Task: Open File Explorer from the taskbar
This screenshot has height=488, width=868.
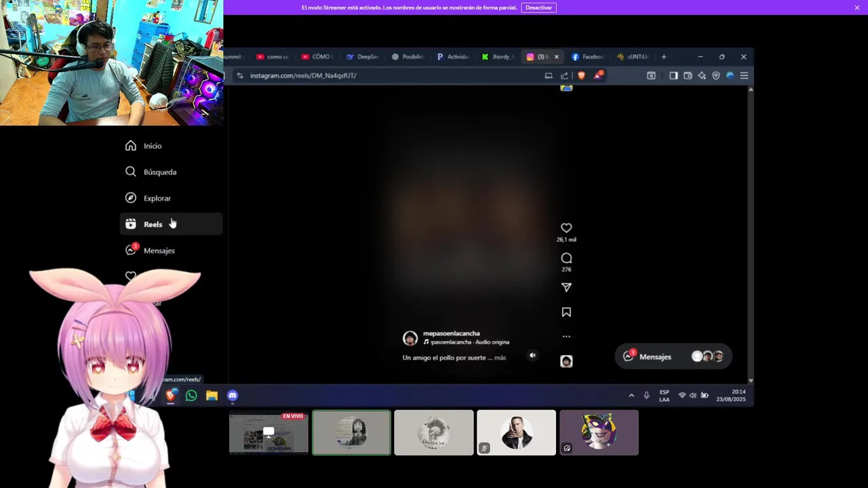Action: [212, 395]
